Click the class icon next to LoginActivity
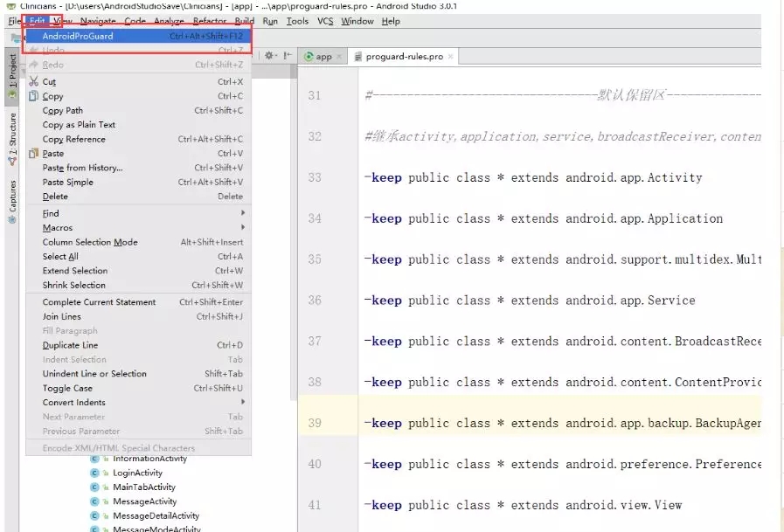This screenshot has width=784, height=532. [94, 473]
